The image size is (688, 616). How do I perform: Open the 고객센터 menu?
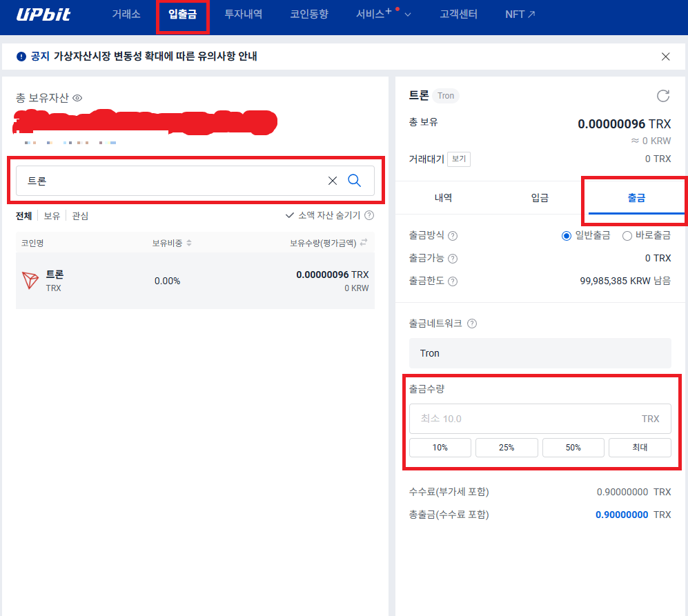click(x=458, y=14)
